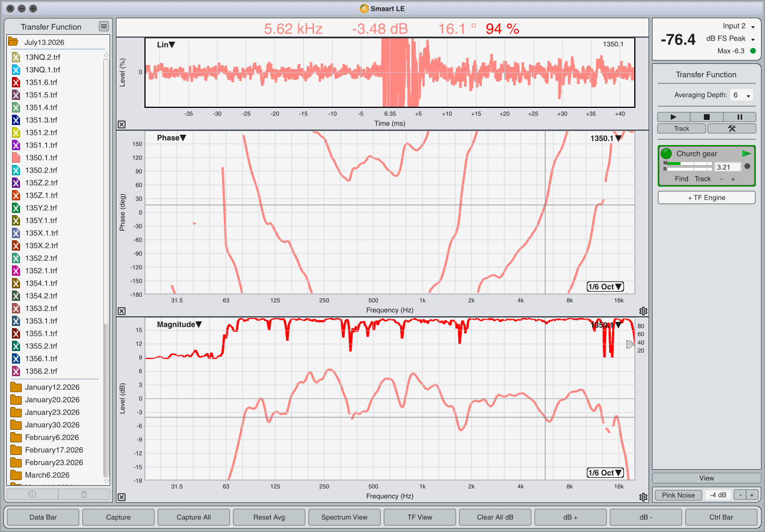
Task: Stop measurement with the square stop button
Action: pos(706,117)
